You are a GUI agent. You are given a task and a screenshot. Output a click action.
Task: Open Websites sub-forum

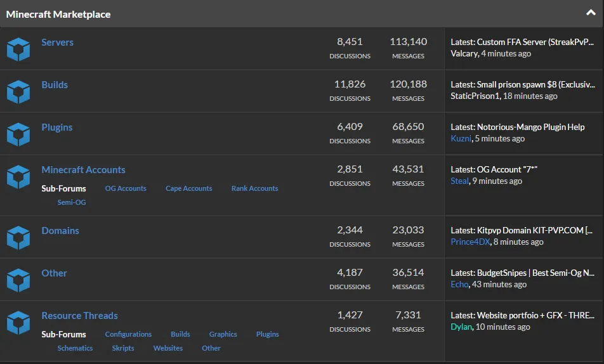pyautogui.click(x=168, y=348)
